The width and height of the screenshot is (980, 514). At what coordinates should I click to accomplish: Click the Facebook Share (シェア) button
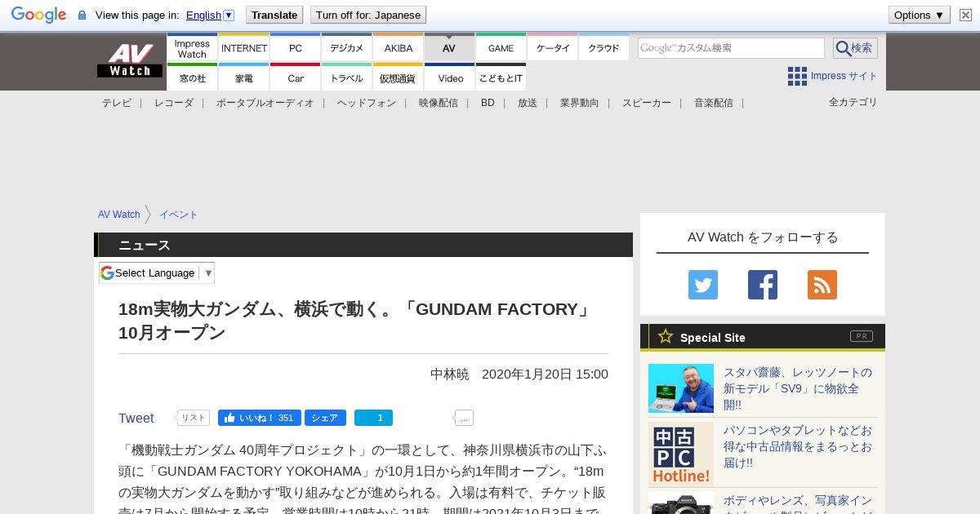325,418
